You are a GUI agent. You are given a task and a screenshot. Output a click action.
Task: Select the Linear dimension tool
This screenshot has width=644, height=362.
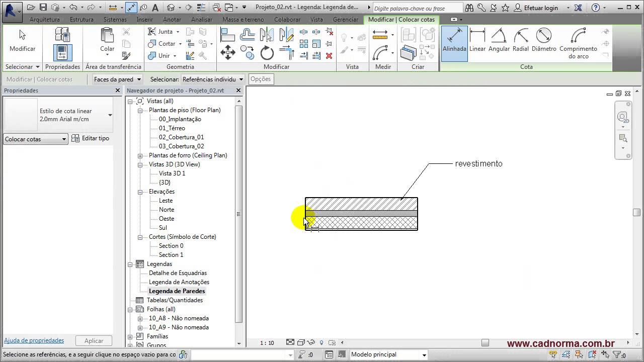coord(477,41)
